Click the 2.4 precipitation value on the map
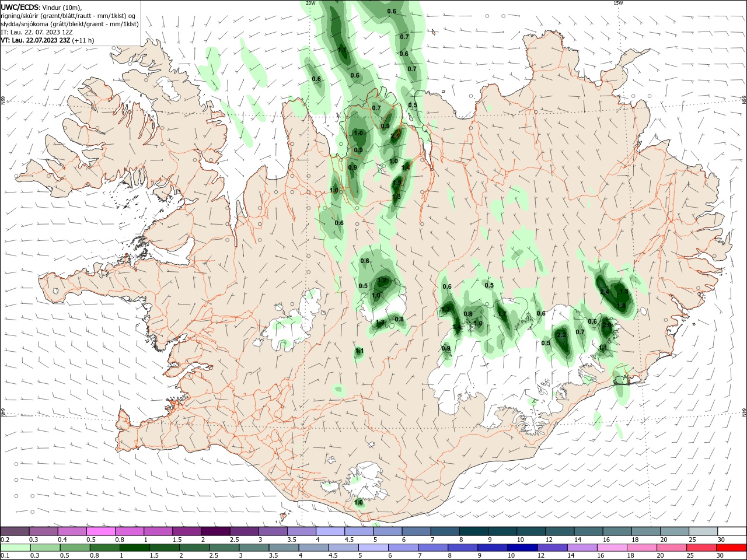 (x=605, y=292)
